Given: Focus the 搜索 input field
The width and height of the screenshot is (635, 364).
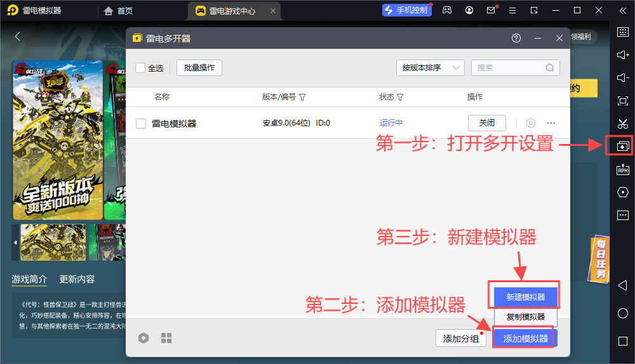Looking at the screenshot, I should point(515,68).
